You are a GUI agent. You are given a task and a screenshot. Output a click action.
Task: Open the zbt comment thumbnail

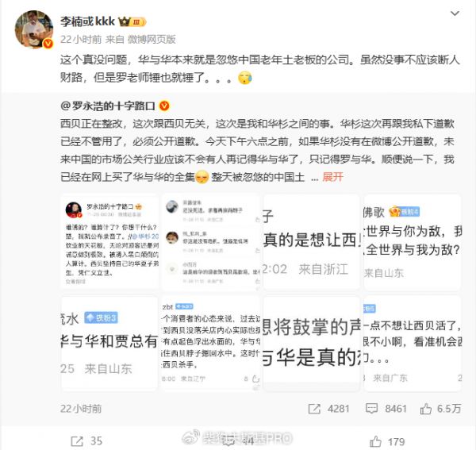[x=211, y=343]
